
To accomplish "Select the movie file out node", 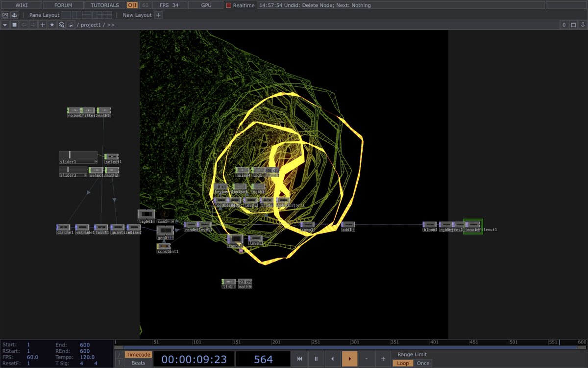I will (473, 226).
